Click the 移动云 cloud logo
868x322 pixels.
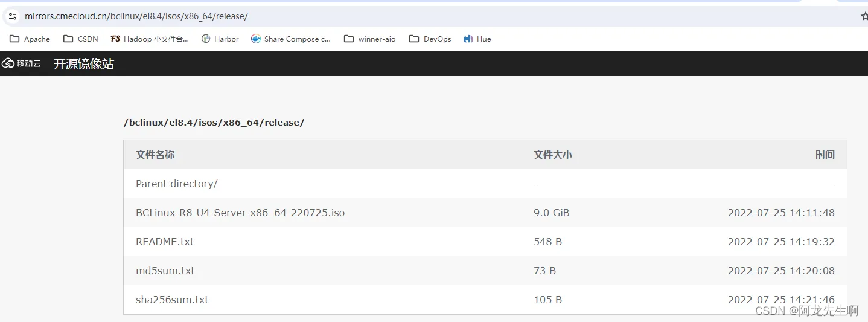point(21,63)
